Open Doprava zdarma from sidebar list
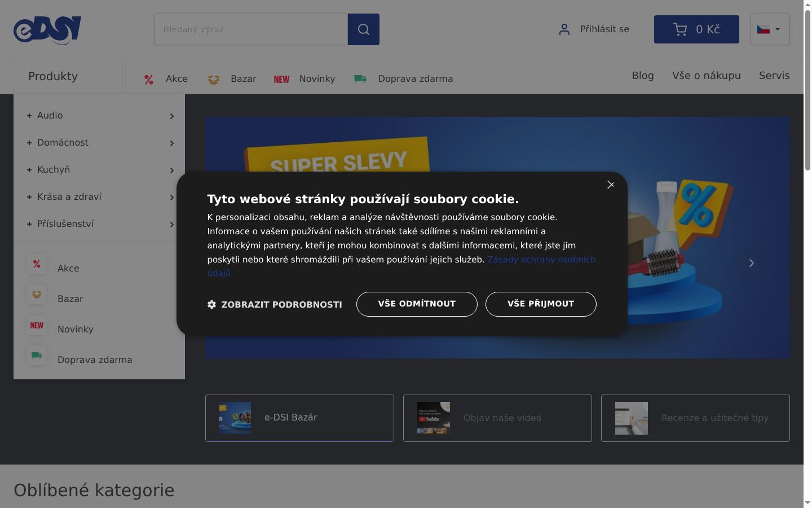812x508 pixels. click(95, 360)
